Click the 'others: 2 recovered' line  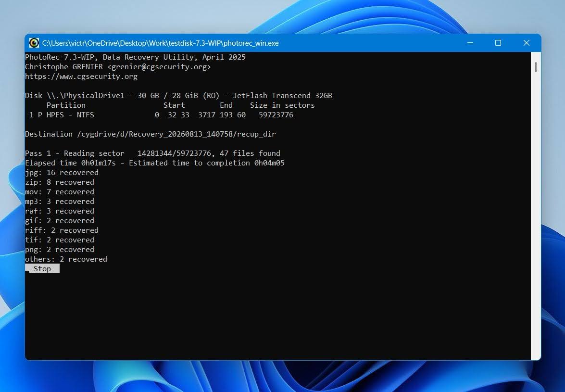click(66, 259)
